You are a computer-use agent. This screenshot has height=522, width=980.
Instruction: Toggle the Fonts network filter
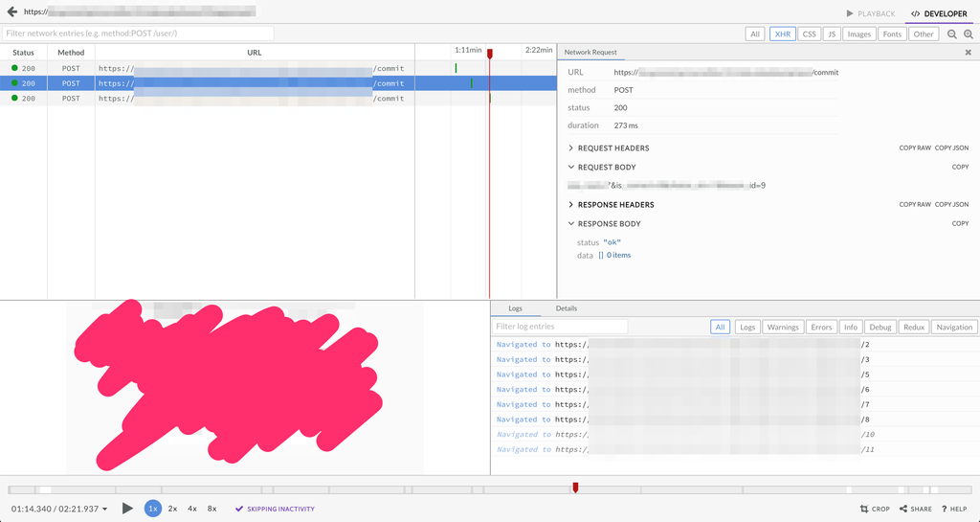892,34
